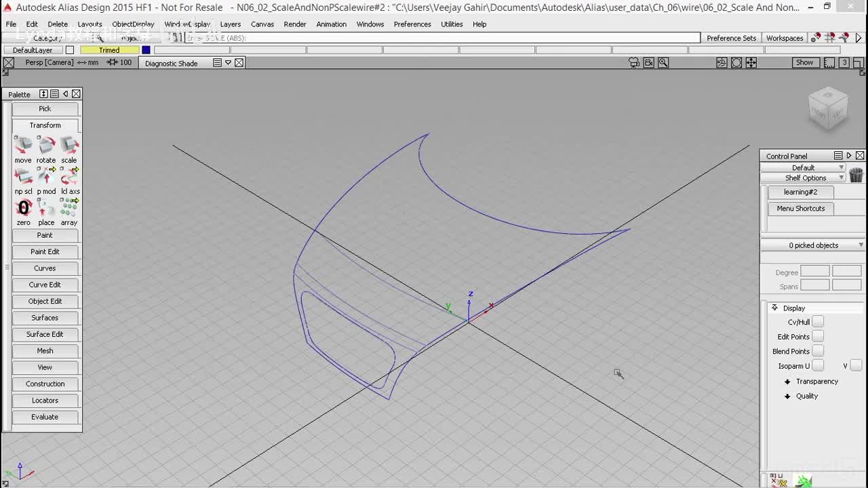Toggle the viewport ruler grid icon
The width and height of the screenshot is (868, 488).
pos(829,62)
